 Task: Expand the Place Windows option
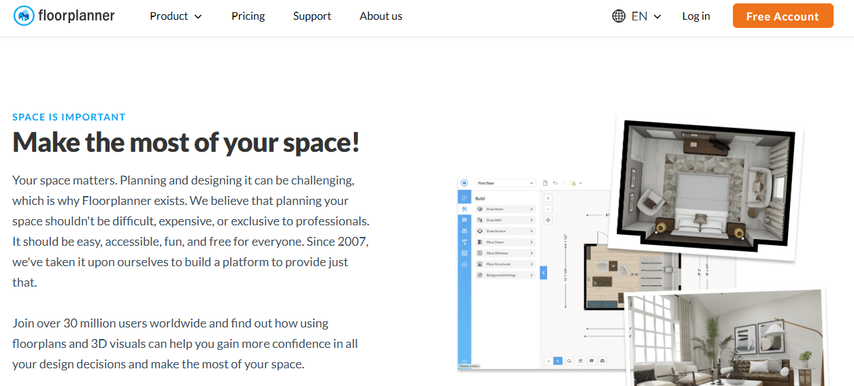505,253
